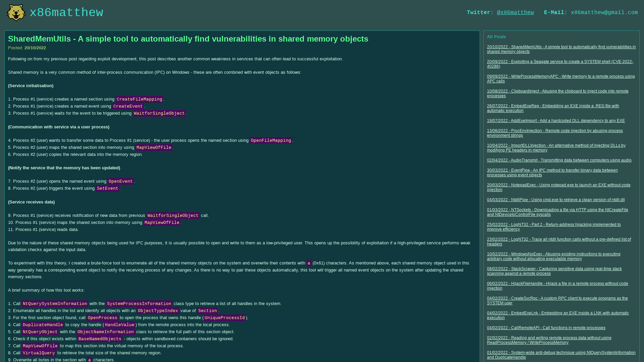Screen dimensions: 644x362
Task: Click the x86matthew cat logo icon
Action: pyautogui.click(x=16, y=12)
